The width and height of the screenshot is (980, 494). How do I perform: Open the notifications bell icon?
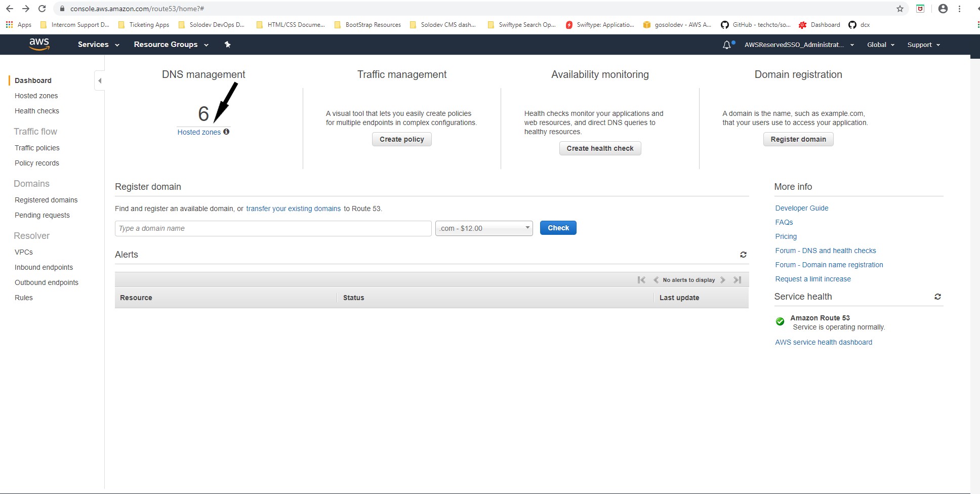[727, 45]
